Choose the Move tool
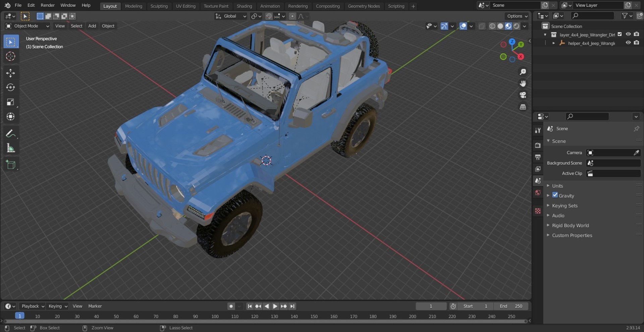The image size is (644, 332). coord(11,73)
